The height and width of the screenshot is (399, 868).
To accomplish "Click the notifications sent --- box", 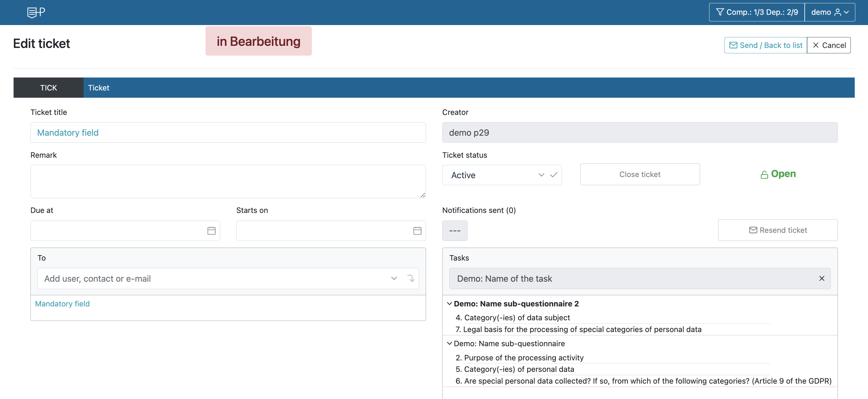I will tap(455, 231).
